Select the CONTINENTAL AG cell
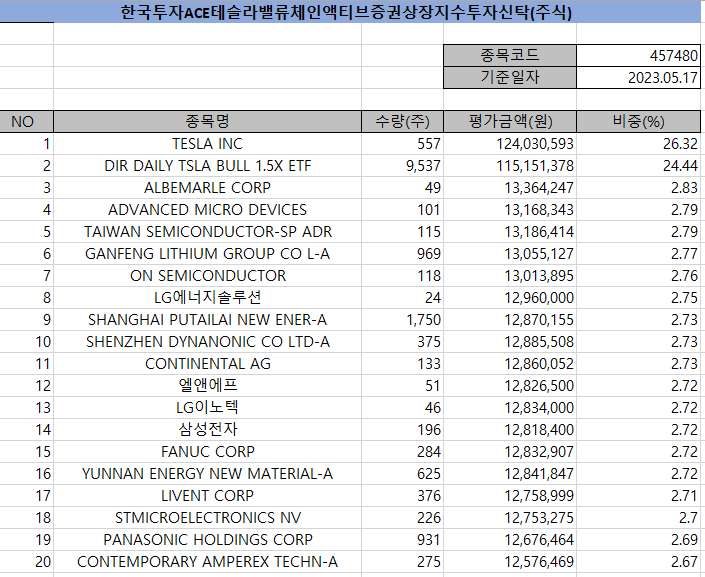Viewport: 705px width, 577px height. click(207, 364)
